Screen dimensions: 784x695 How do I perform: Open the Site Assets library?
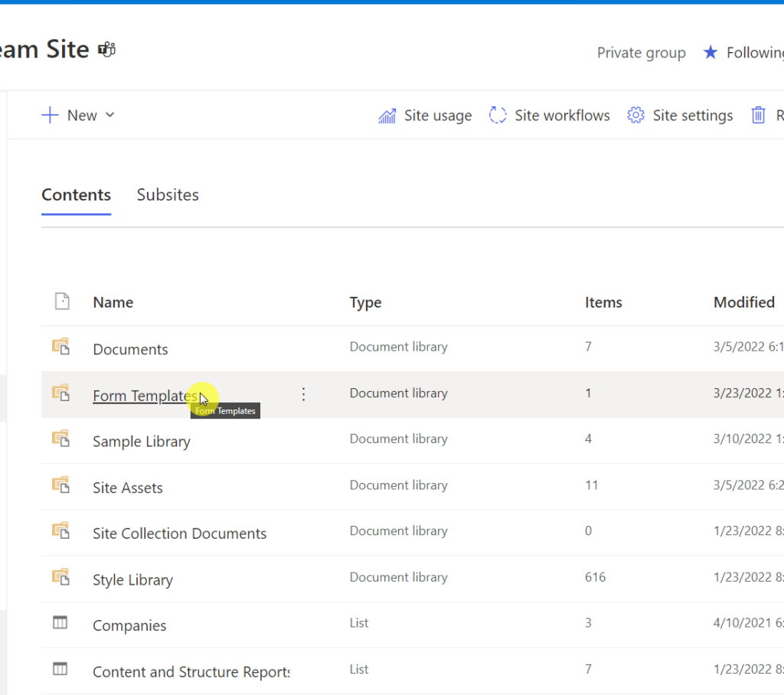pyautogui.click(x=128, y=488)
